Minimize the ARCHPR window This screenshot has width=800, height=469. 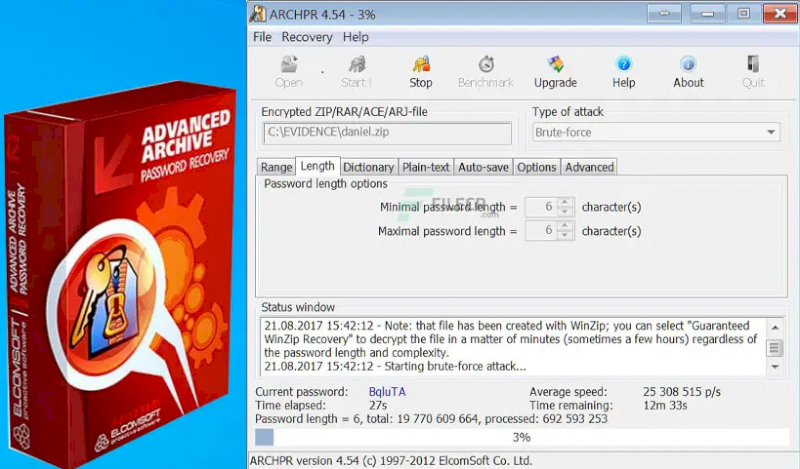click(x=707, y=13)
